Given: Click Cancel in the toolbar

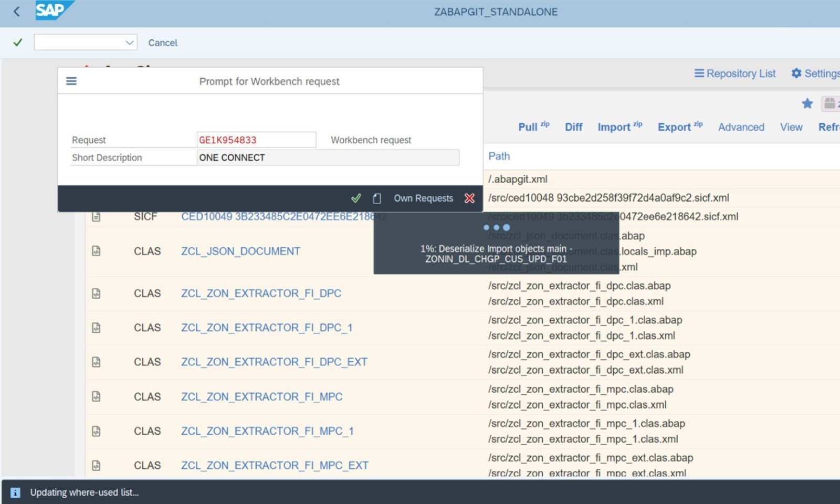Looking at the screenshot, I should [163, 43].
